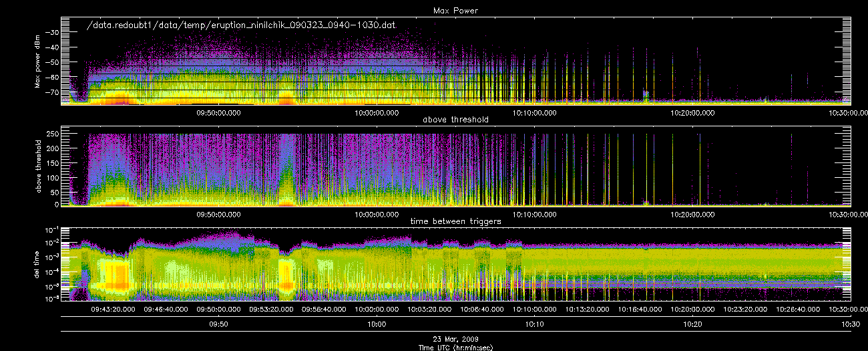Click the -60 tick on Max Power axis
This screenshot has width=868, height=351.
(x=51, y=78)
